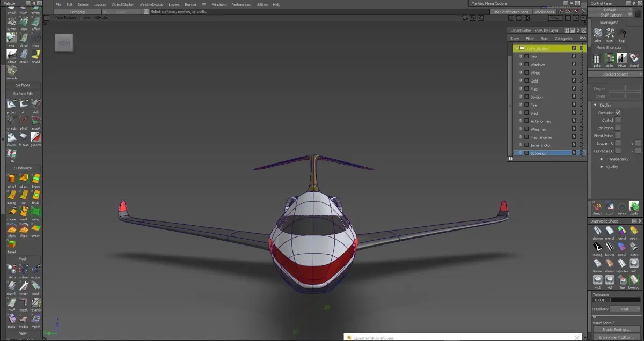Toggle visibility box of the Windows layer

tap(526, 65)
